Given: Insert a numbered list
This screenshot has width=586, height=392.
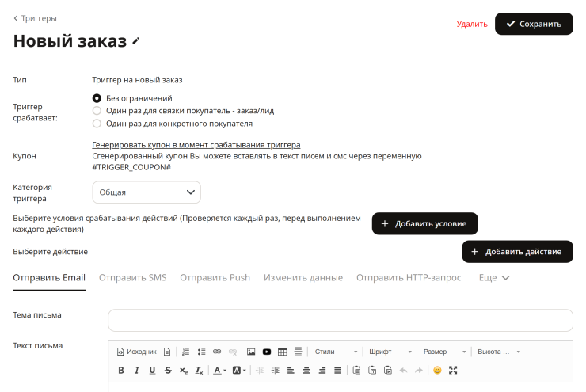Looking at the screenshot, I should [186, 352].
